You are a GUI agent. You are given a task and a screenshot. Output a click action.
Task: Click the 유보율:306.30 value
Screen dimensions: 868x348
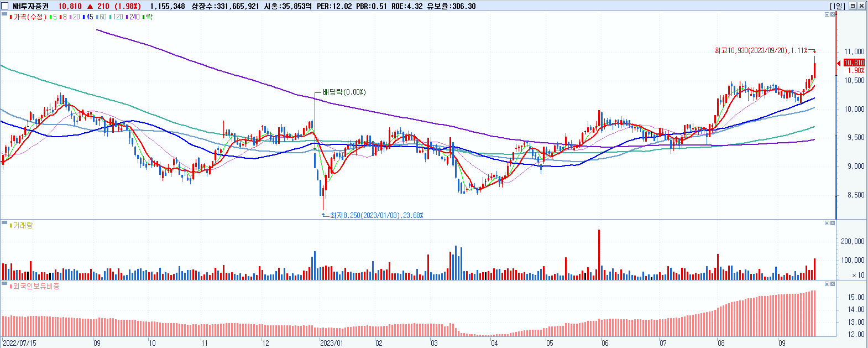point(452,6)
